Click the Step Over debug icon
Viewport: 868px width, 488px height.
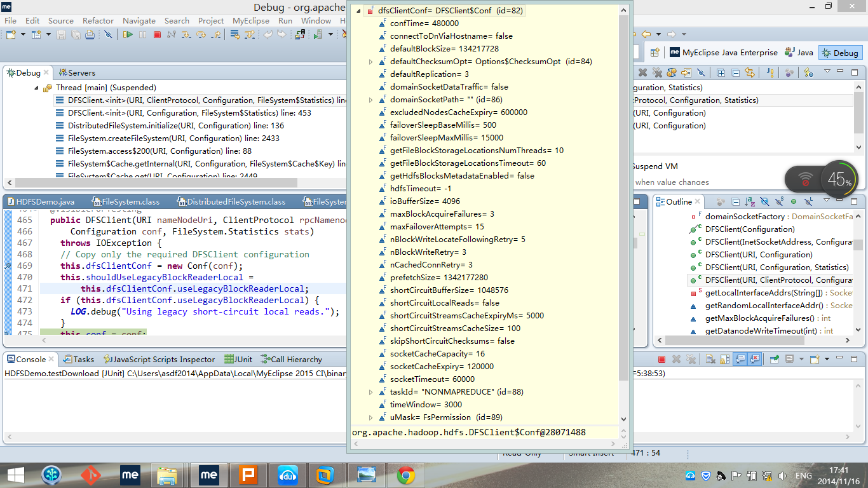pyautogui.click(x=201, y=36)
